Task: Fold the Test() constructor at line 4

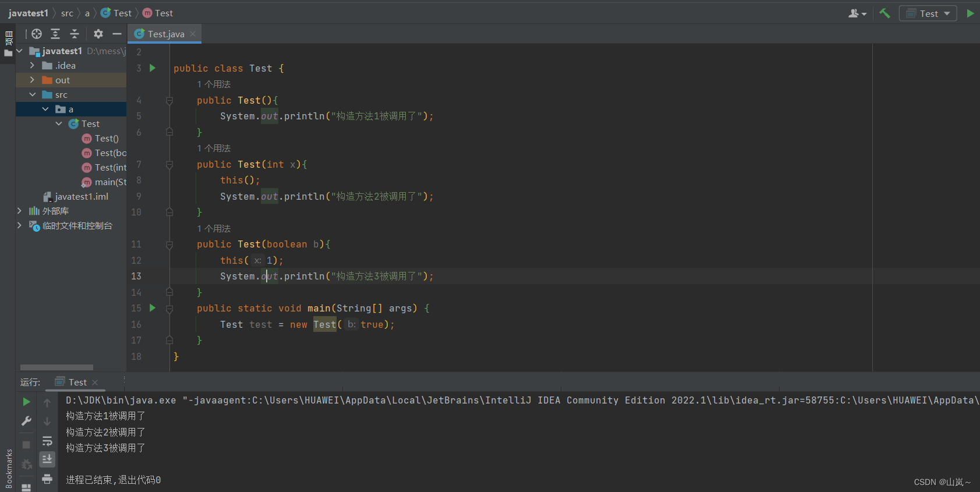Action: [x=169, y=100]
